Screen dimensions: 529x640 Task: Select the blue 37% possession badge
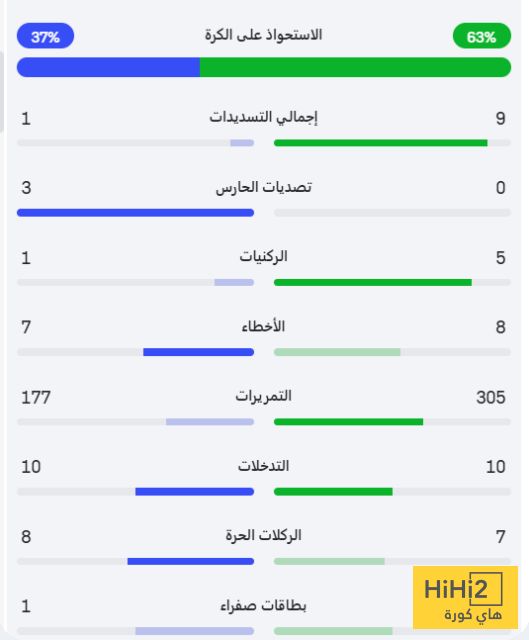pyautogui.click(x=45, y=36)
